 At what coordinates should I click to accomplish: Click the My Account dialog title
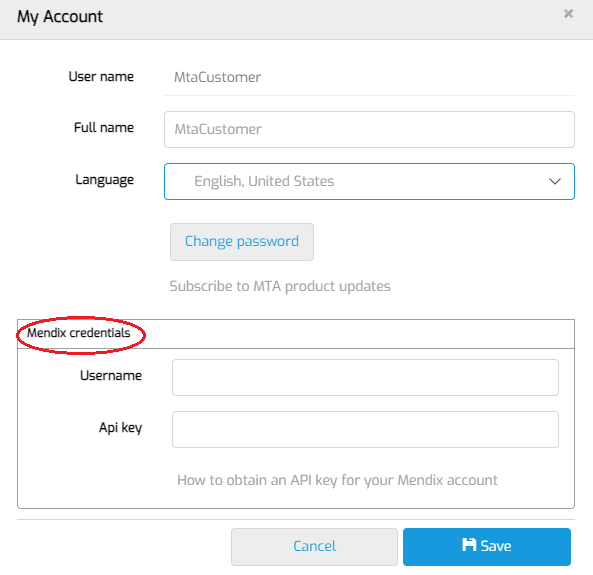point(60,17)
